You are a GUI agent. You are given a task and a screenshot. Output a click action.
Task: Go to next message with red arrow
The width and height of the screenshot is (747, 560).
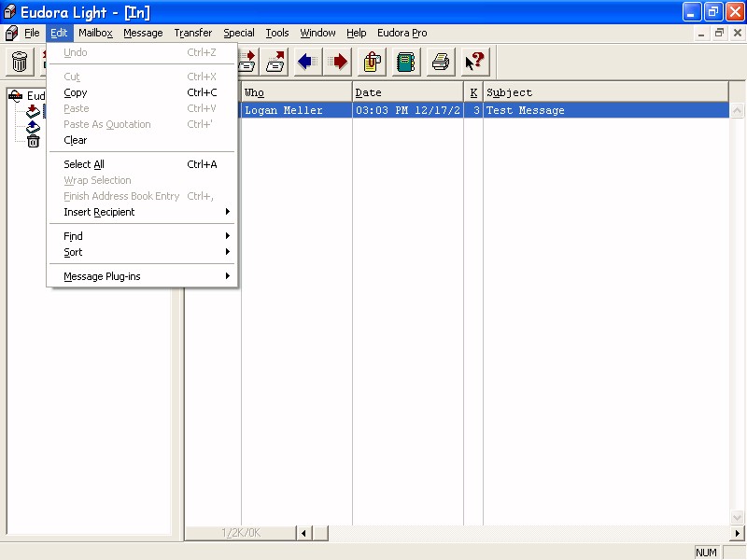[338, 62]
